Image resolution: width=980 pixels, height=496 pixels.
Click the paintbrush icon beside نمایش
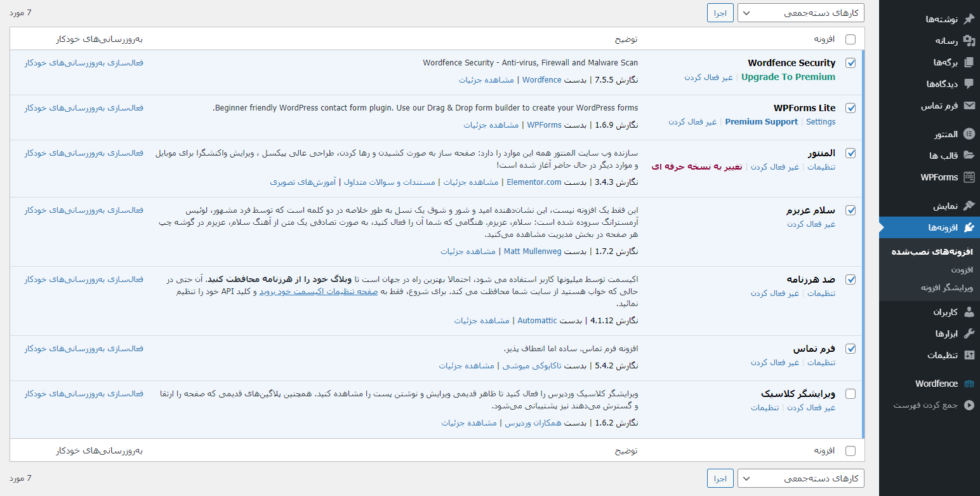(x=969, y=206)
